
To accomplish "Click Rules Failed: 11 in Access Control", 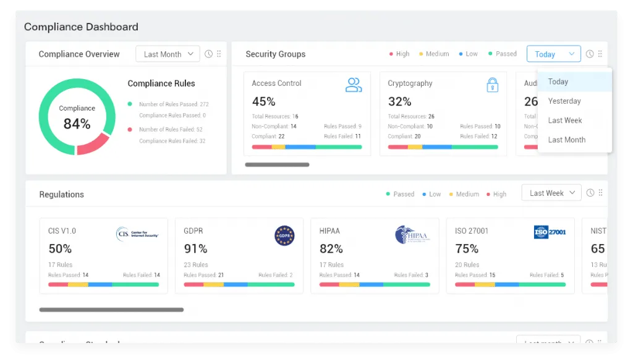I will click(x=342, y=137).
